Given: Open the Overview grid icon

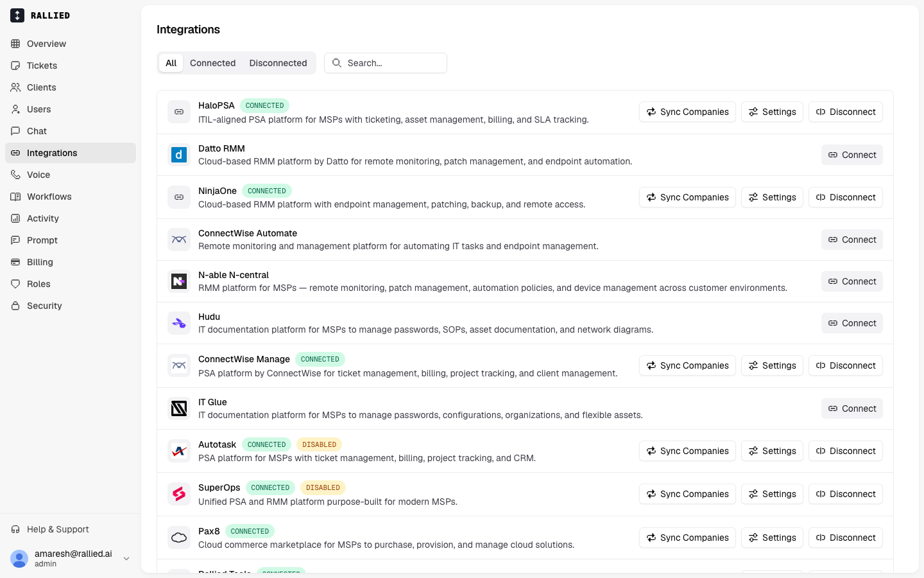Looking at the screenshot, I should point(15,44).
